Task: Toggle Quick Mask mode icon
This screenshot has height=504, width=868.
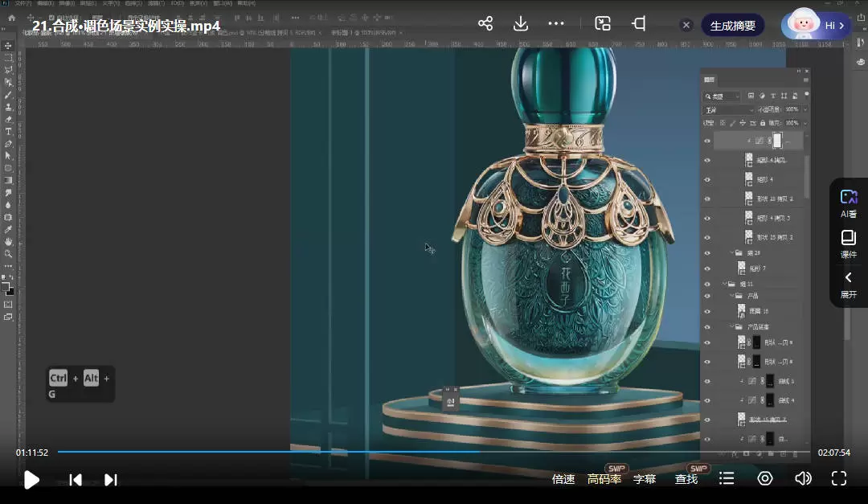Action: (x=8, y=304)
